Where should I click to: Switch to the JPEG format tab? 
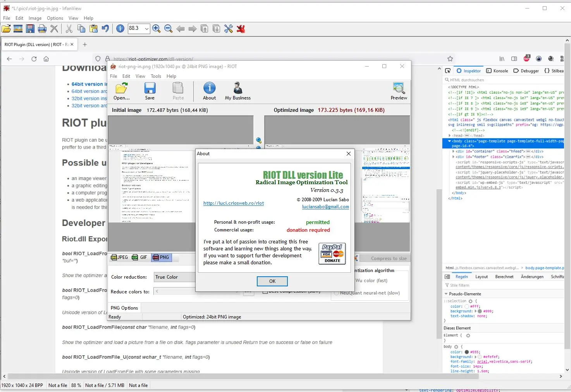[119, 257]
